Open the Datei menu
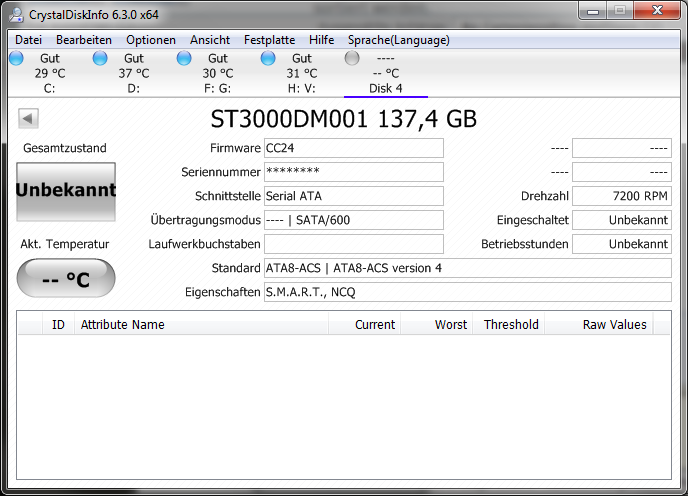Screen dimensions: 688x496 pyautogui.click(x=29, y=40)
